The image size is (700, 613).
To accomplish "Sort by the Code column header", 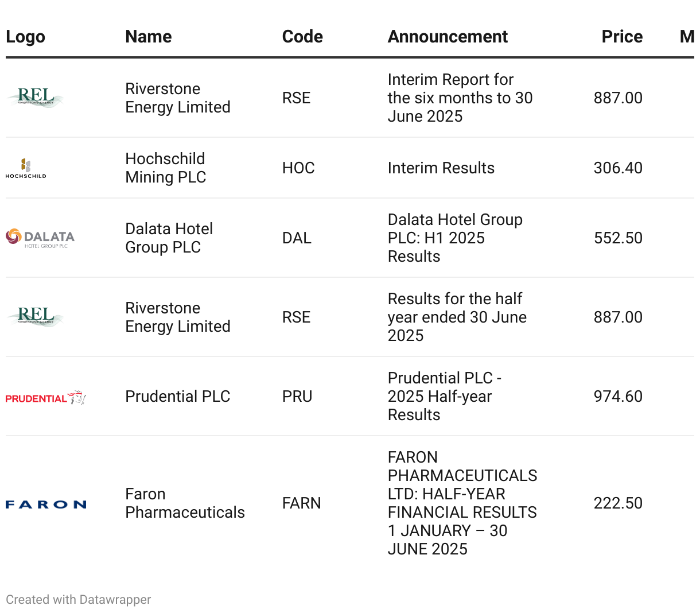I will tap(302, 37).
